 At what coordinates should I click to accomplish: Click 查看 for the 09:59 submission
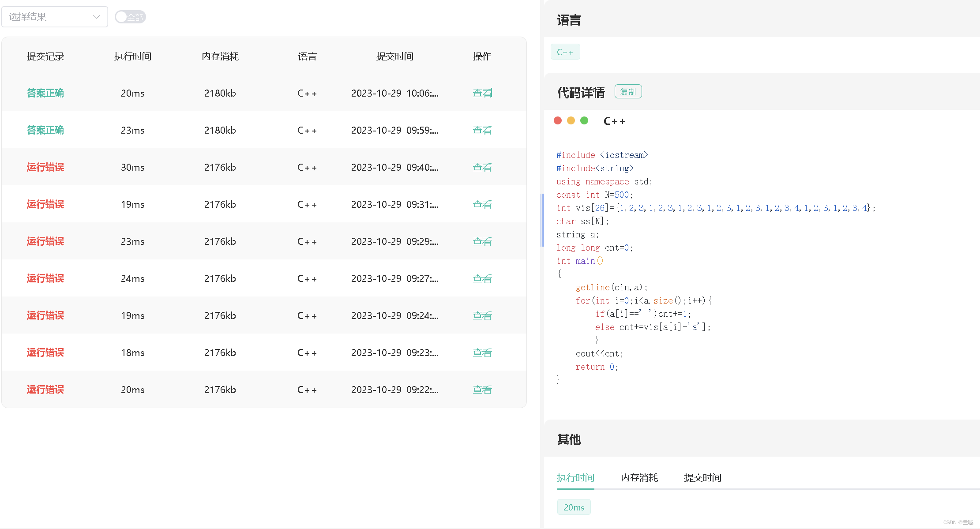coord(482,130)
